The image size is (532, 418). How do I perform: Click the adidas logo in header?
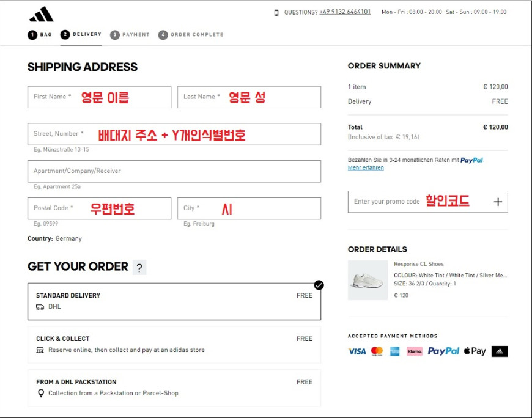pos(42,14)
